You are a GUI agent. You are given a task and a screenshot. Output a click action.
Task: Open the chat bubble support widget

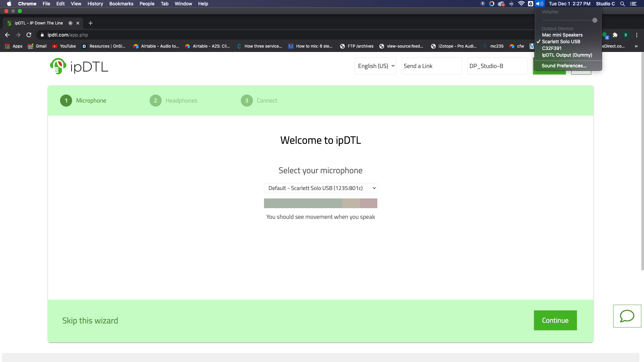tap(627, 316)
